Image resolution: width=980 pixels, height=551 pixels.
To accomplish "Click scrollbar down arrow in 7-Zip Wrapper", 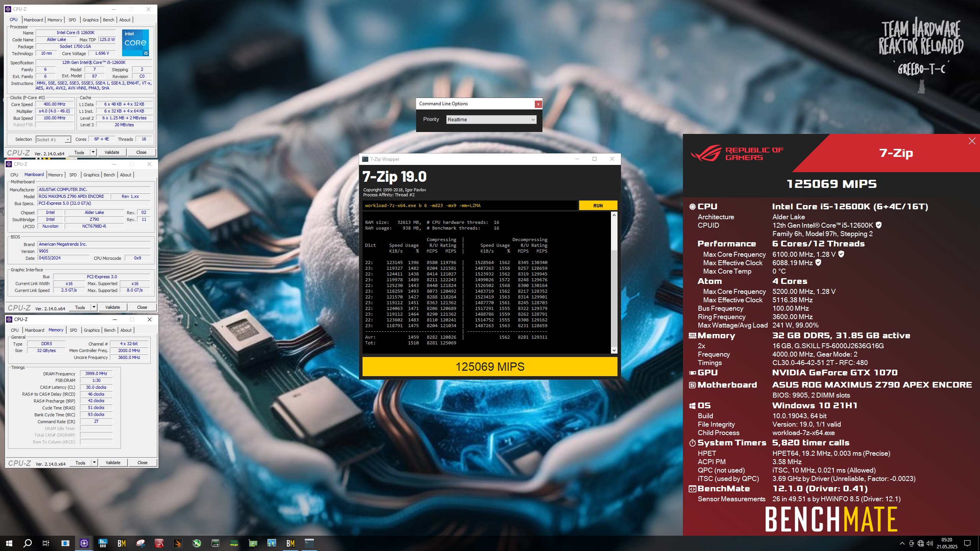I will [614, 350].
